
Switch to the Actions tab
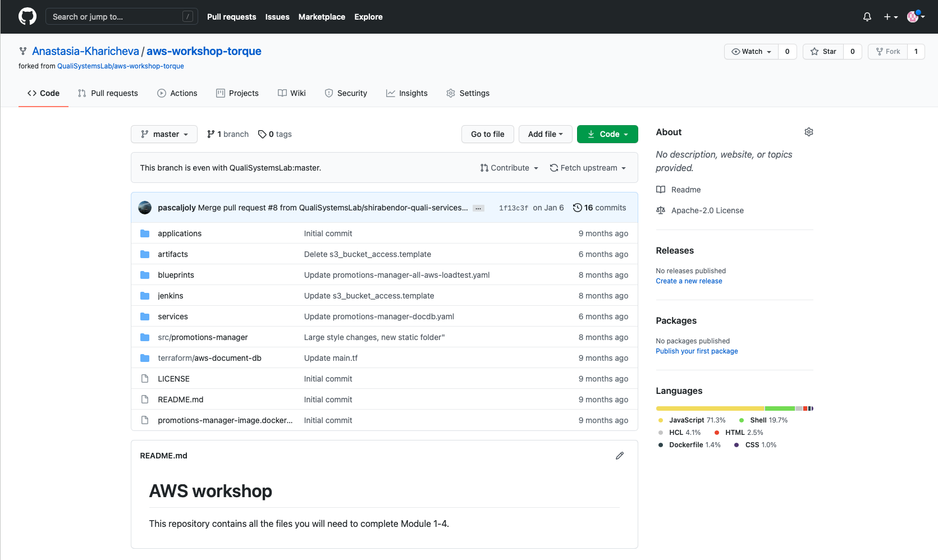177,93
